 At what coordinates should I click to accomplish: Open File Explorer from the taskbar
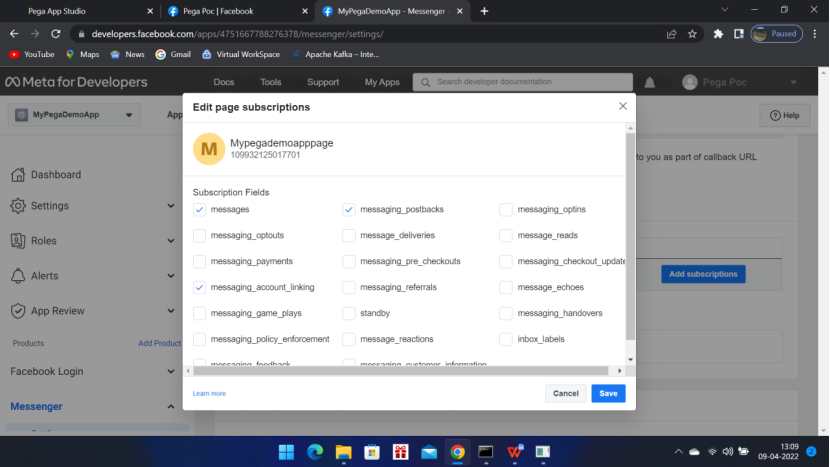[x=344, y=452]
